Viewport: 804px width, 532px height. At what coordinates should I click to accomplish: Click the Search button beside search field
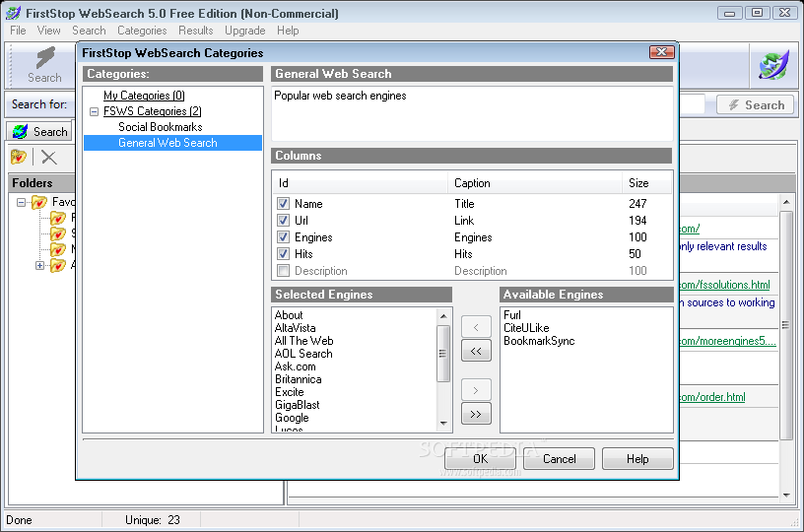(x=756, y=105)
